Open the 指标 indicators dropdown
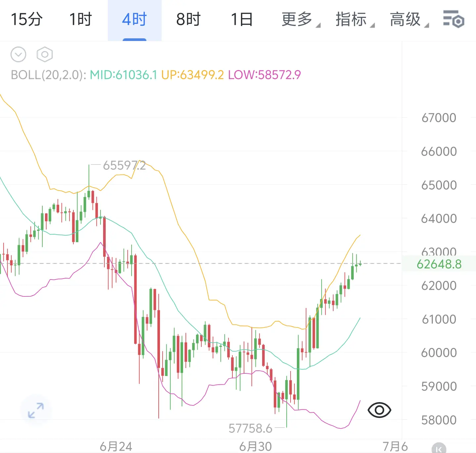 (355, 19)
